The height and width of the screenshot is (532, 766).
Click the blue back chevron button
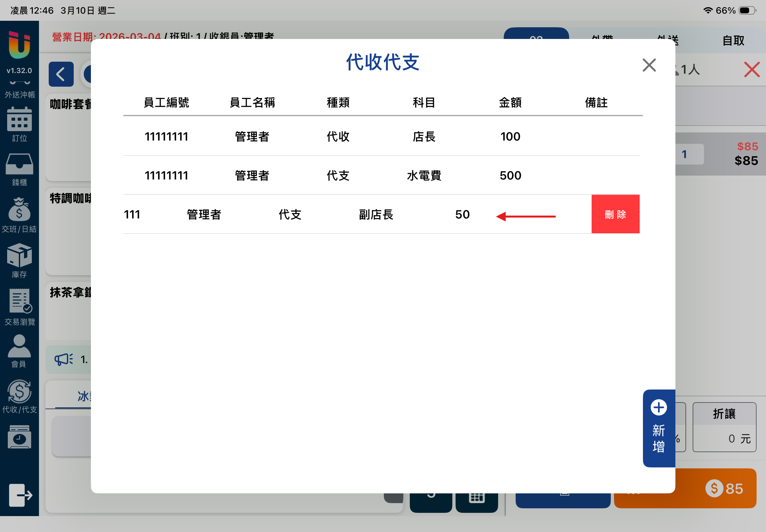click(61, 74)
